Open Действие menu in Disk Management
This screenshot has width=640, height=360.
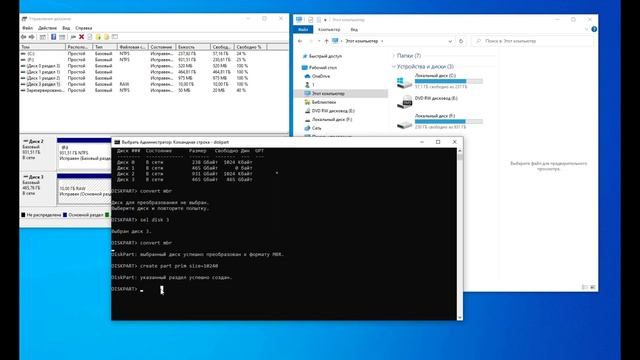pyautogui.click(x=47, y=28)
